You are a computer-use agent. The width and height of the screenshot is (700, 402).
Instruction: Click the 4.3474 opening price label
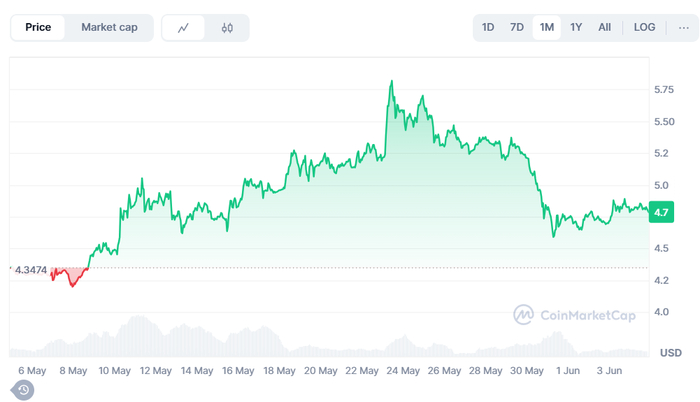(31, 270)
